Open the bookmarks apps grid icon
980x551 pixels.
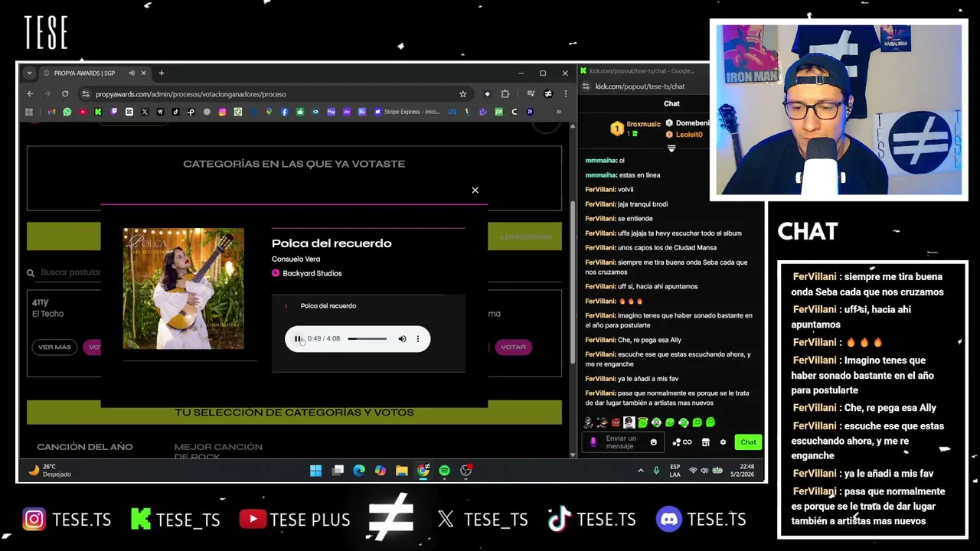pyautogui.click(x=29, y=112)
